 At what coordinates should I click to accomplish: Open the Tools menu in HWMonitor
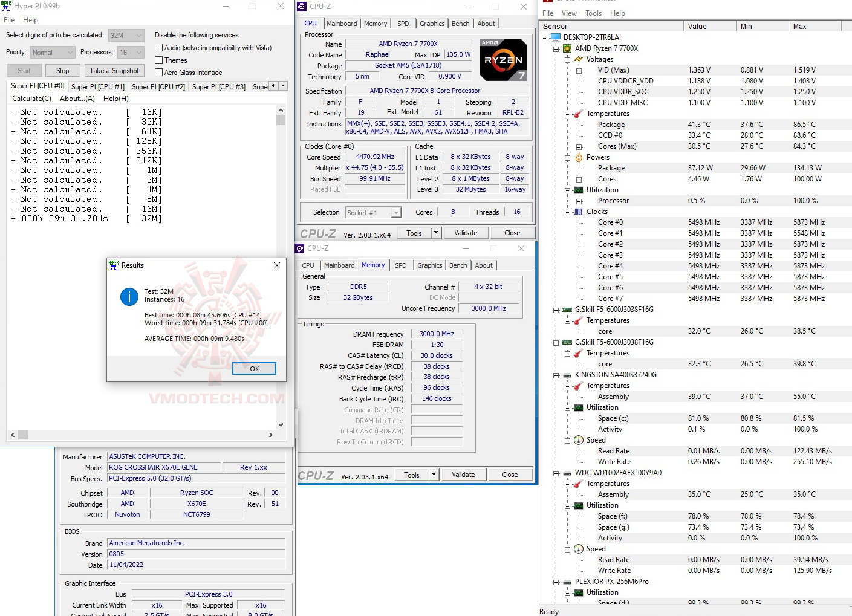[594, 13]
